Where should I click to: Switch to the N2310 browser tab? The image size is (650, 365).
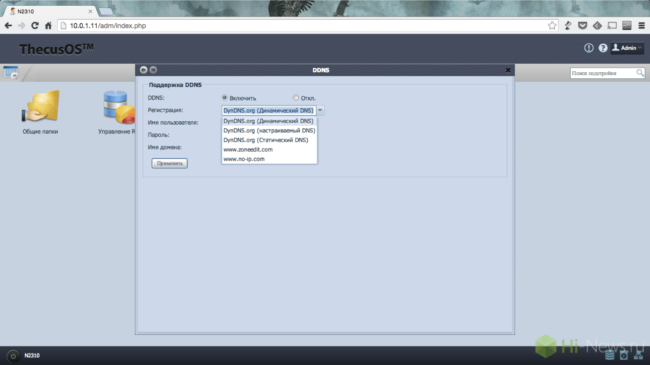pyautogui.click(x=50, y=11)
